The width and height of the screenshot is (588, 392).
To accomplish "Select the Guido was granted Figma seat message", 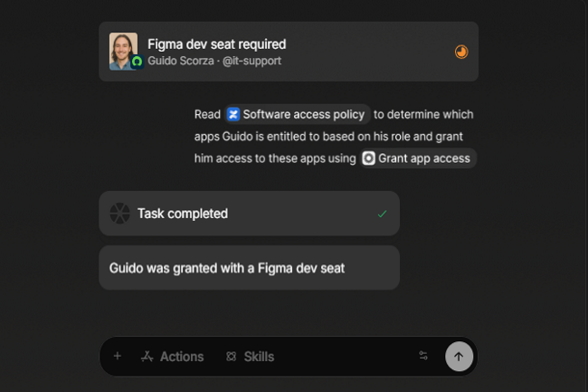I will tap(249, 268).
